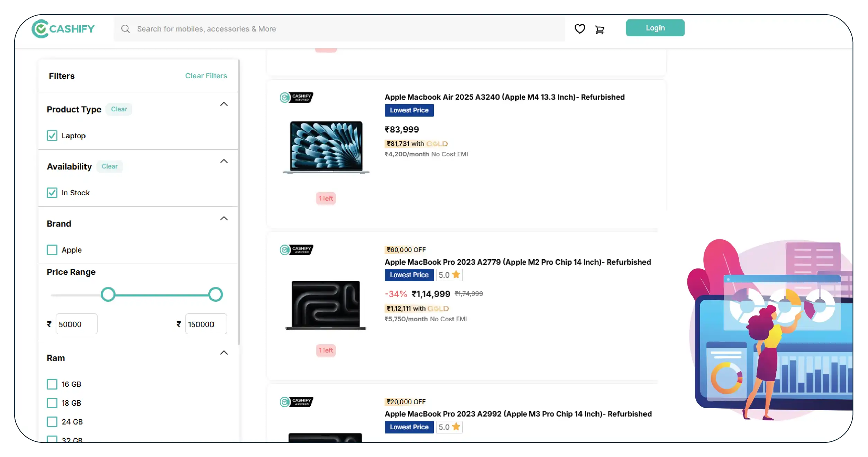Image resolution: width=868 pixels, height=457 pixels.
Task: Click Clear Filters link
Action: (206, 76)
